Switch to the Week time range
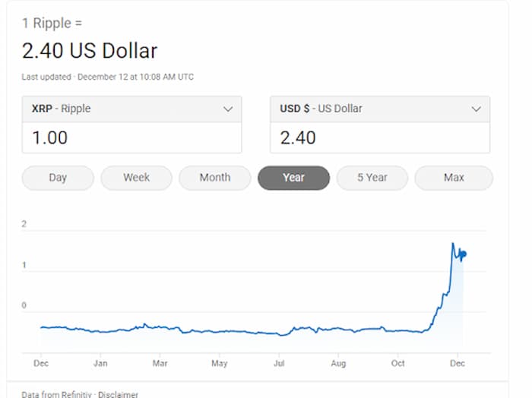532x398 pixels. [x=137, y=178]
